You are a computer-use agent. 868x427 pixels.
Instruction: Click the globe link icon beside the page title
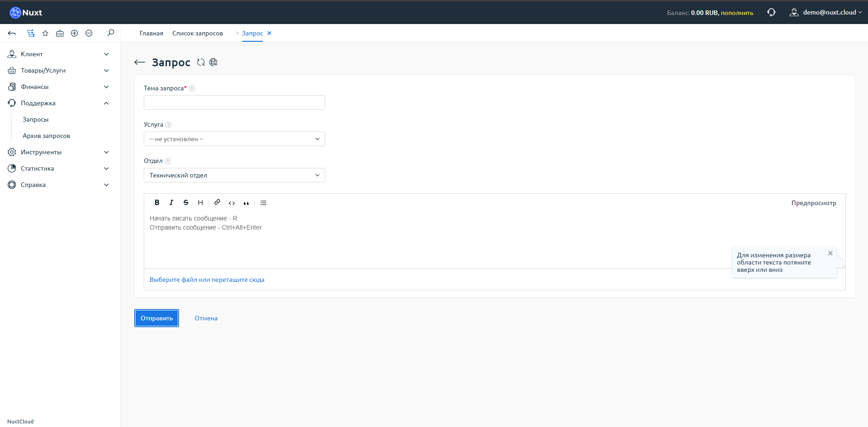pyautogui.click(x=213, y=62)
